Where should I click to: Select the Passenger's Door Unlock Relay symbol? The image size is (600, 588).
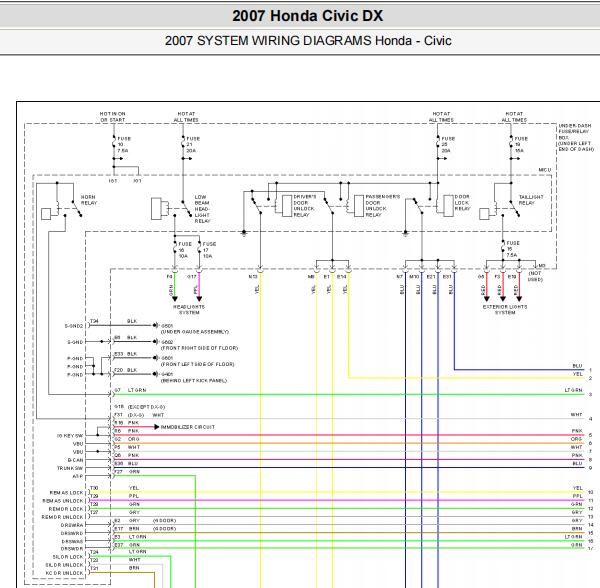[x=359, y=205]
